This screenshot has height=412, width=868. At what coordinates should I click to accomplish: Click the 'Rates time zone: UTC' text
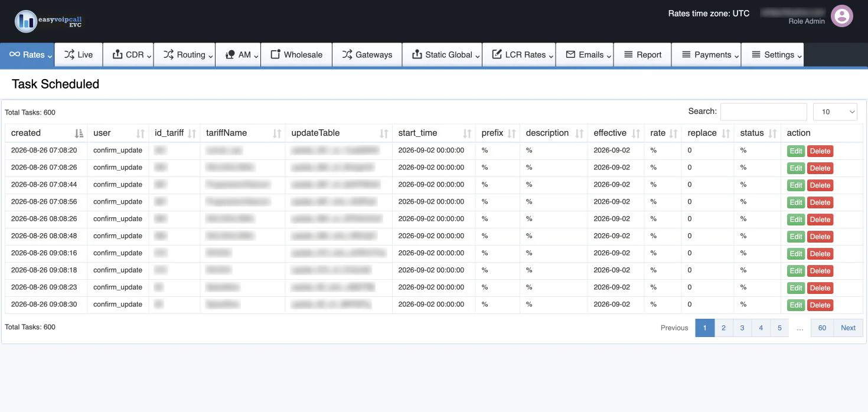pyautogui.click(x=709, y=13)
